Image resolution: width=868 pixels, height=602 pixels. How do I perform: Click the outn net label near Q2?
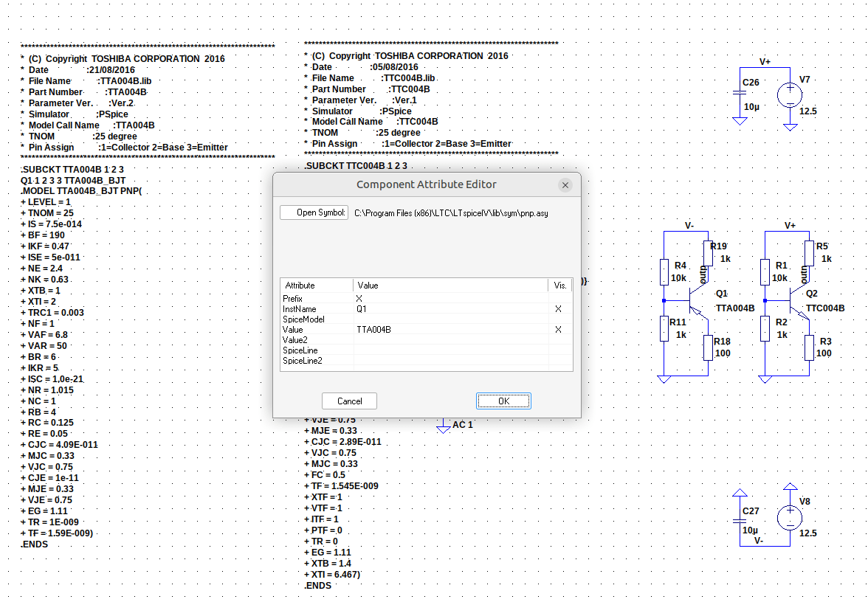click(x=804, y=275)
